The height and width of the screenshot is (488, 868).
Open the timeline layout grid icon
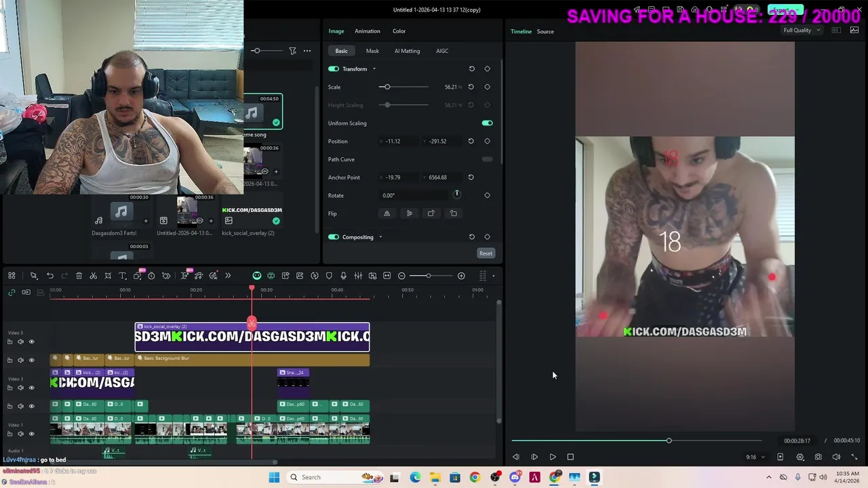coord(12,276)
